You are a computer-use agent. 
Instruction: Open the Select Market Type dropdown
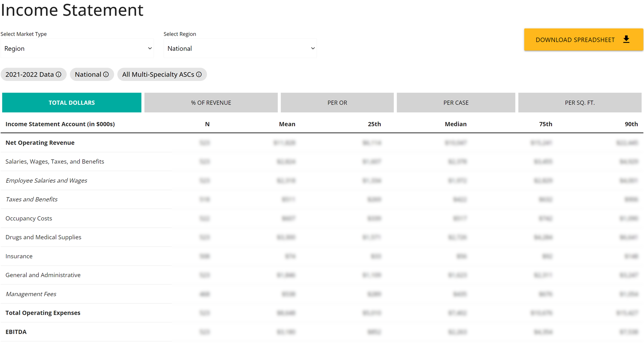[x=77, y=48]
